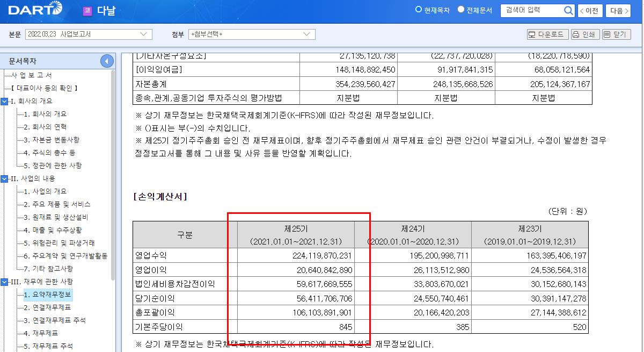Collapse the II. 사업의 내용 tree node
The width and height of the screenshot is (644, 352).
5,178
